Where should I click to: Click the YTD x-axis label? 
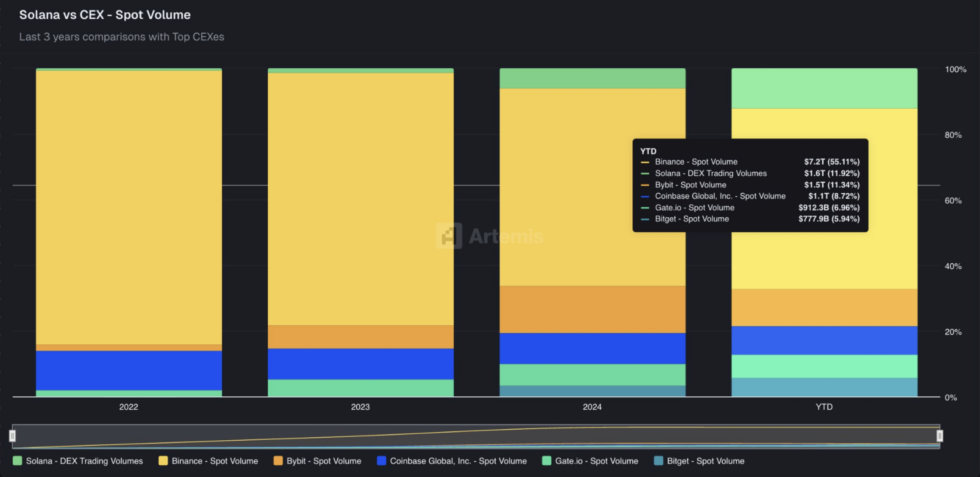[824, 407]
